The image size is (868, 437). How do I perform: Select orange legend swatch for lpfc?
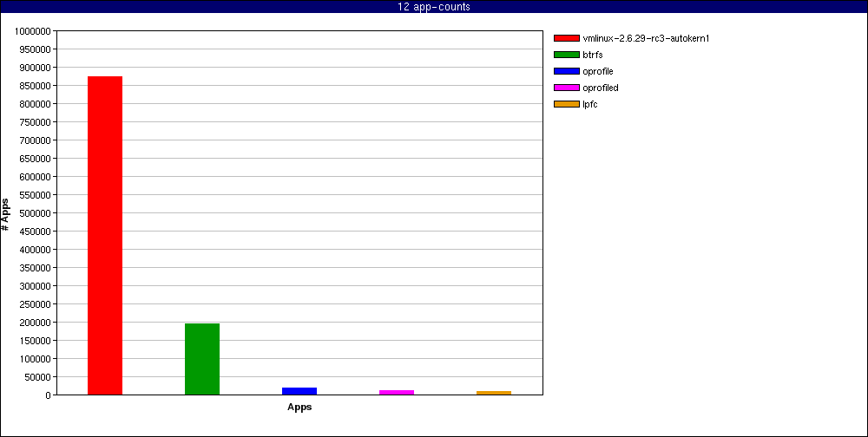coord(567,104)
